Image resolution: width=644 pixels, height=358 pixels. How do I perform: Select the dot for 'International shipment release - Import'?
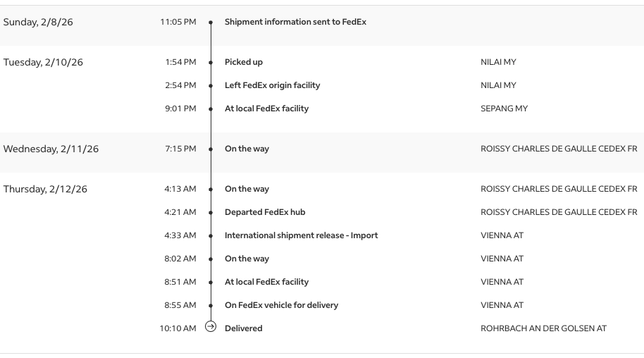tap(211, 236)
